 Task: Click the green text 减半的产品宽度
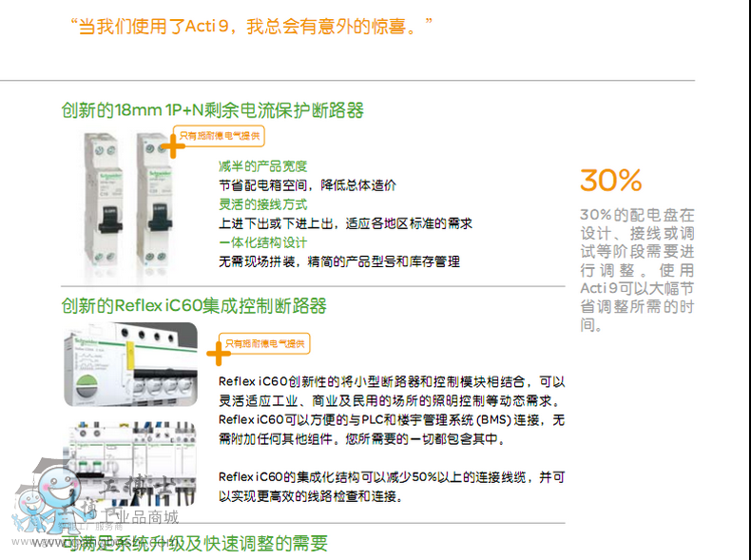pos(262,166)
